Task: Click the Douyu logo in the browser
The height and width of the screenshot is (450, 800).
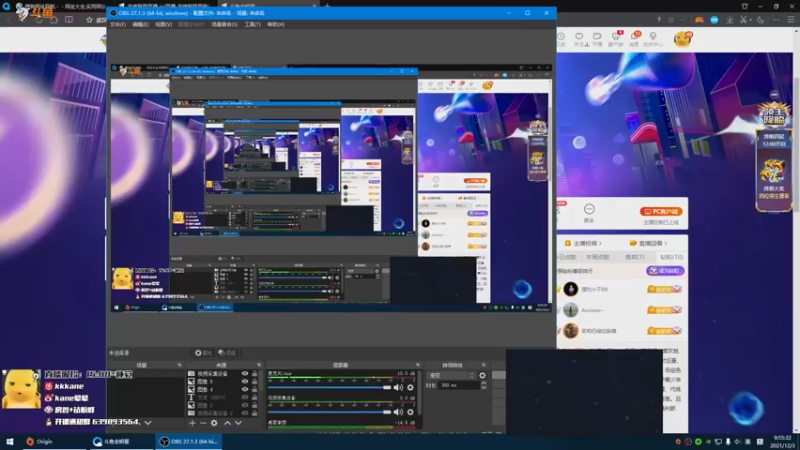Action: [x=35, y=12]
